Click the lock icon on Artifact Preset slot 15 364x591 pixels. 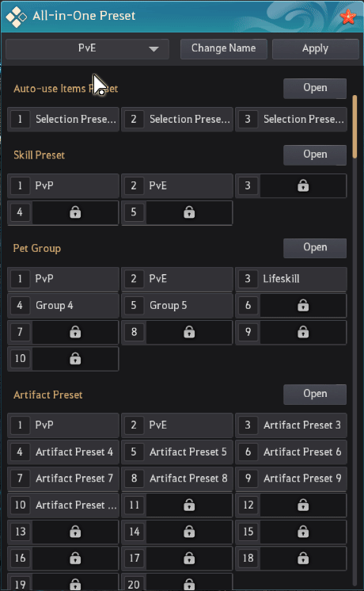303,532
